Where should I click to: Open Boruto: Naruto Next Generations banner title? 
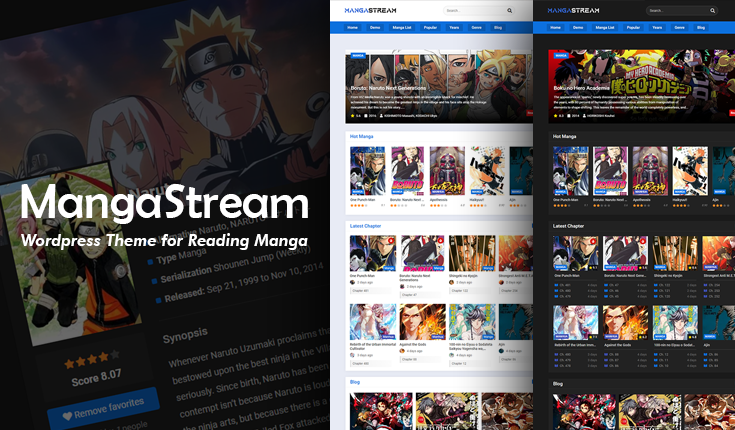[x=388, y=88]
